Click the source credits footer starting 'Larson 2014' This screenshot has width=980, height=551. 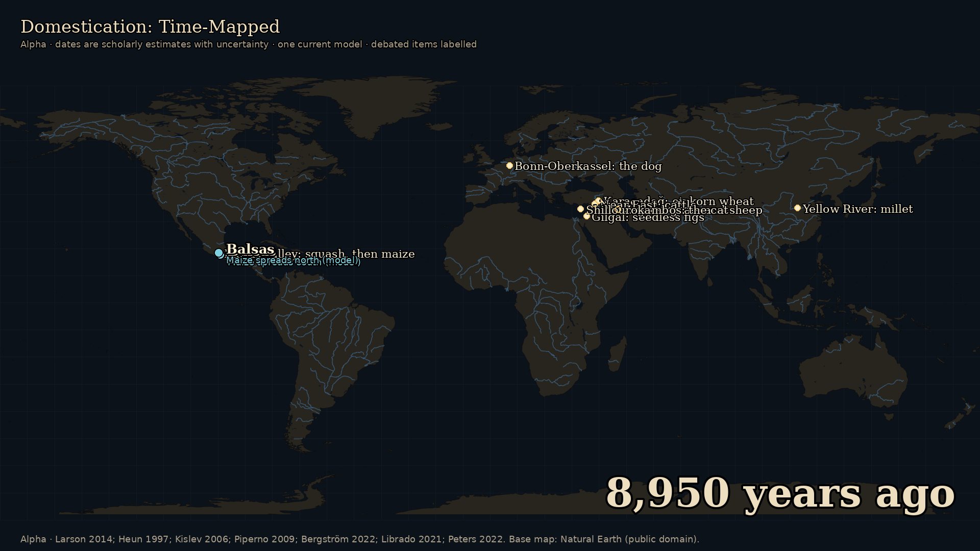(x=360, y=539)
